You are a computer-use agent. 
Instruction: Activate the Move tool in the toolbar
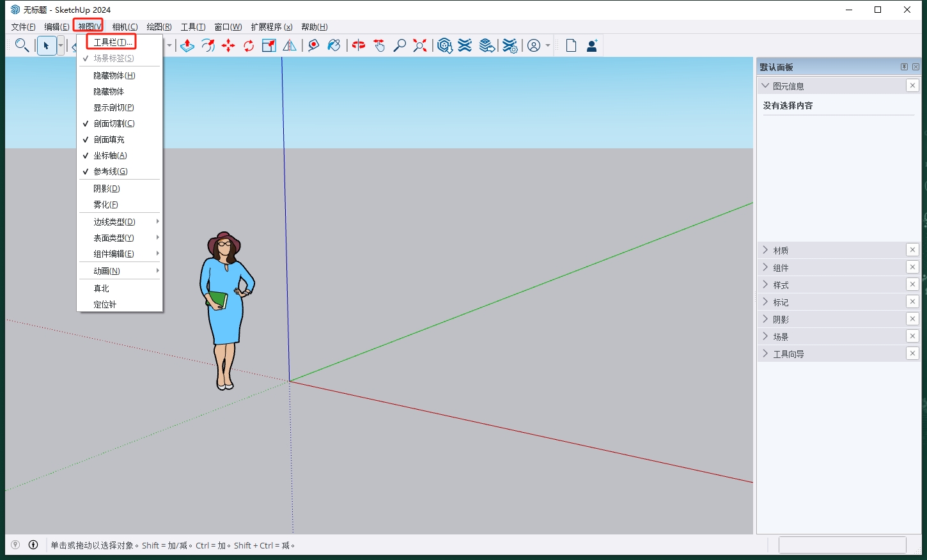point(228,45)
